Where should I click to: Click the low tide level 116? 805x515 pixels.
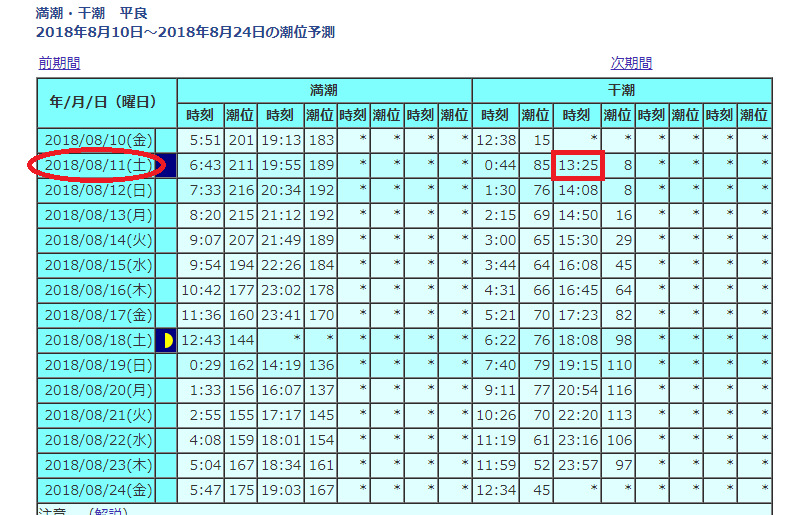point(619,390)
